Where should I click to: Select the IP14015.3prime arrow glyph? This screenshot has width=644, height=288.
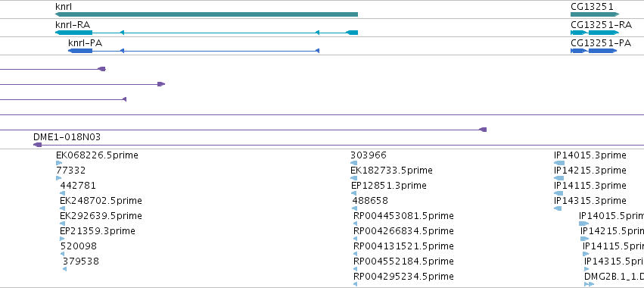click(x=559, y=163)
